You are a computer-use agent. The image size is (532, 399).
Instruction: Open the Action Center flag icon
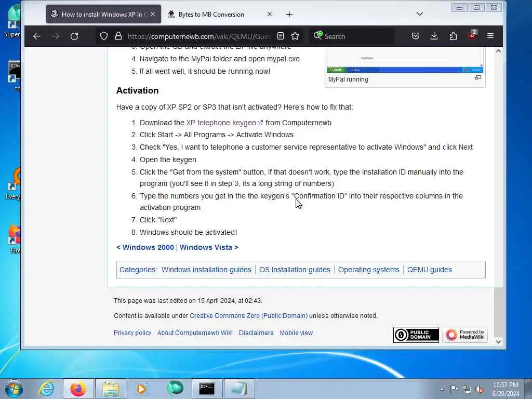coord(454,389)
